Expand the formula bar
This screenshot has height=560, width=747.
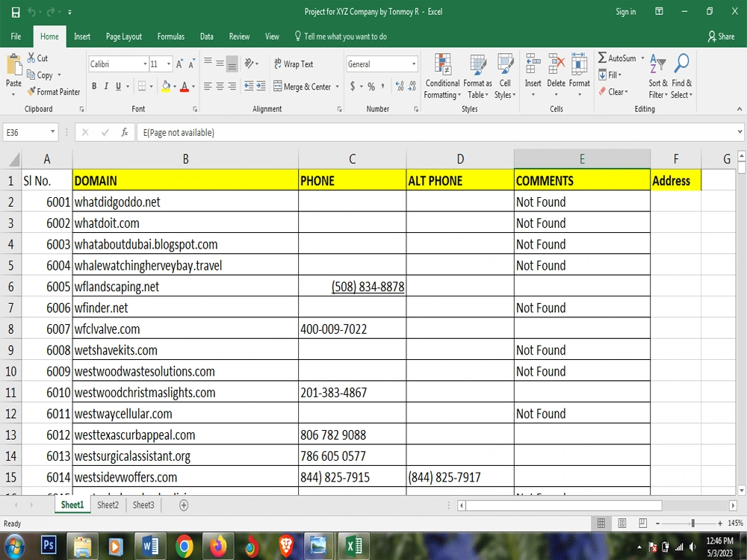[x=740, y=132]
